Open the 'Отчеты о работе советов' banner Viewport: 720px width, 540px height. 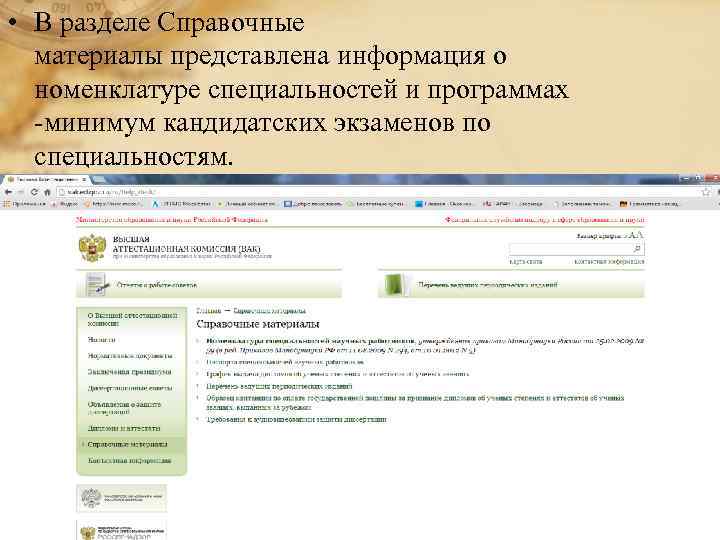209,285
